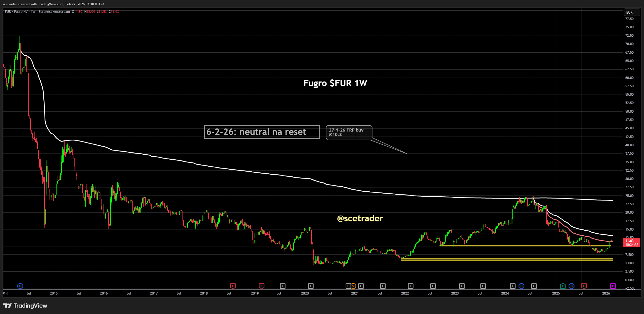Click the orange split marker near 2021
Image resolution: width=644 pixels, height=314 pixels.
tap(353, 286)
